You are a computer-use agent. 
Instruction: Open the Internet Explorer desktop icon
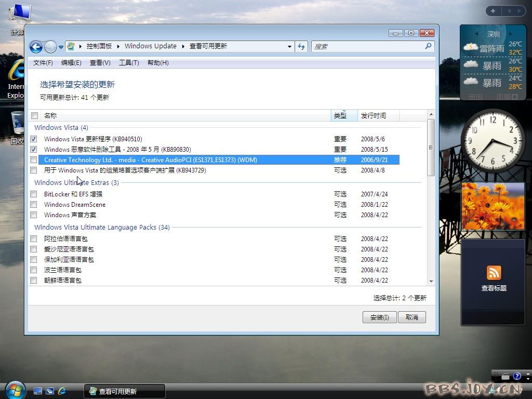pos(16,79)
